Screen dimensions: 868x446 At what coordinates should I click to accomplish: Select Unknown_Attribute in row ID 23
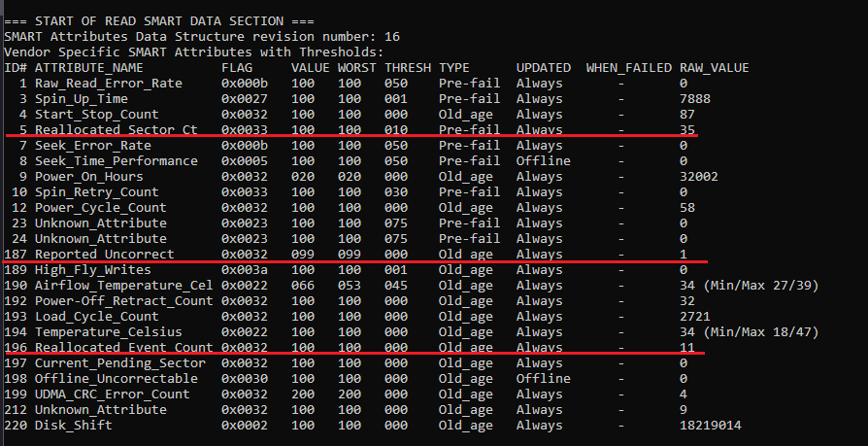(x=101, y=223)
